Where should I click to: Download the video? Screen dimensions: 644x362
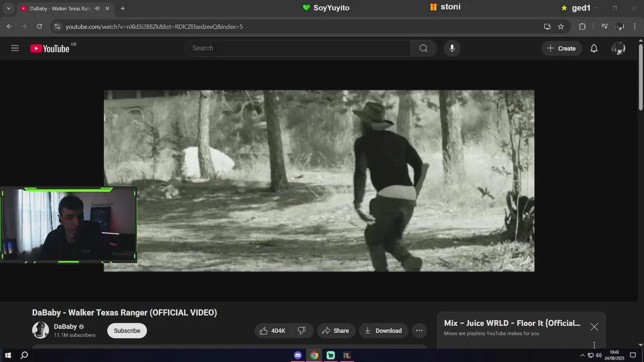coord(383,331)
